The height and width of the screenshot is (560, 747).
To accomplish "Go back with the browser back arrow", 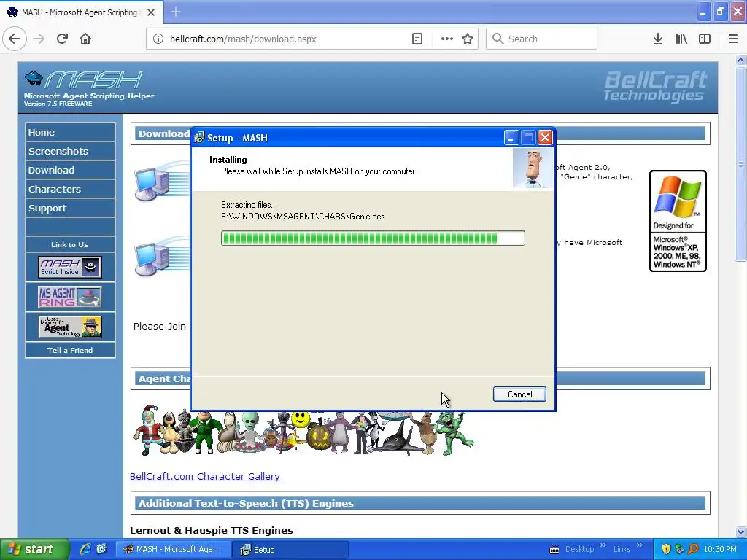I will pyautogui.click(x=15, y=39).
